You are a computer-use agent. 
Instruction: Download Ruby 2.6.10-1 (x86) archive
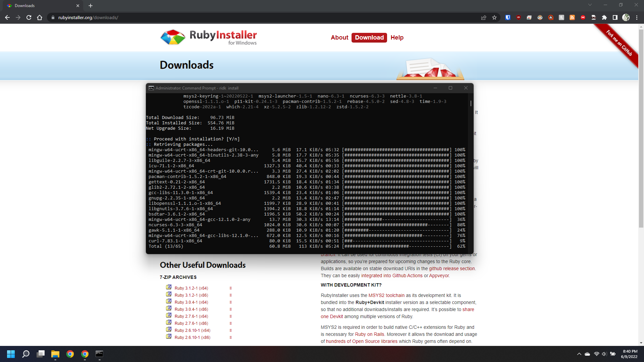click(x=192, y=338)
